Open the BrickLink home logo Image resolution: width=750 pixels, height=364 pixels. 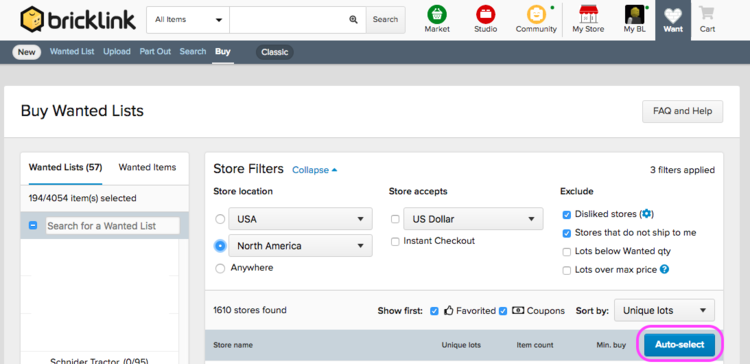tap(78, 20)
